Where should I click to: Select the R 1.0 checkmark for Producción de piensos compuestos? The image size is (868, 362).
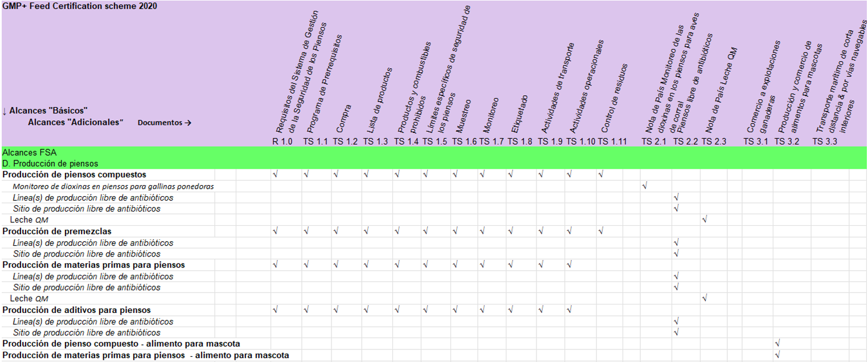(x=276, y=174)
